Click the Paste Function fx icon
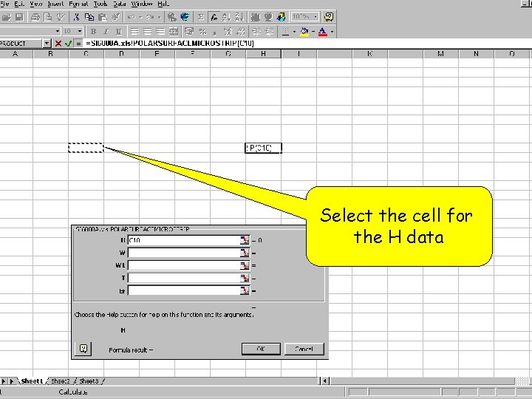The width and height of the screenshot is (532, 399). pos(214,17)
